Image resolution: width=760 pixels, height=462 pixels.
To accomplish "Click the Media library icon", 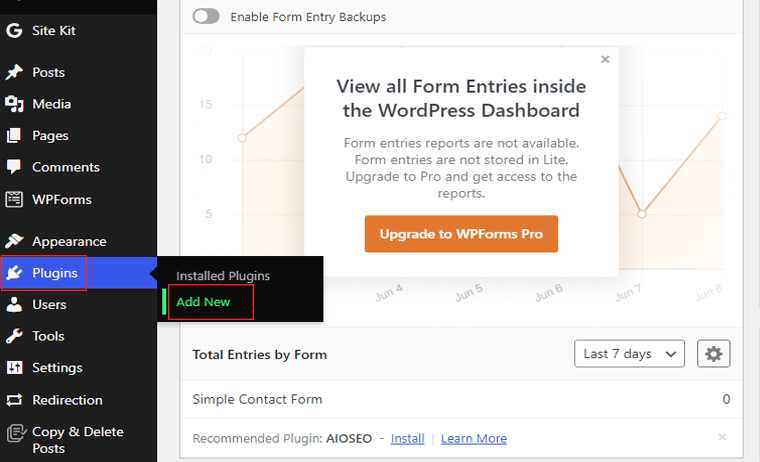I will [14, 104].
